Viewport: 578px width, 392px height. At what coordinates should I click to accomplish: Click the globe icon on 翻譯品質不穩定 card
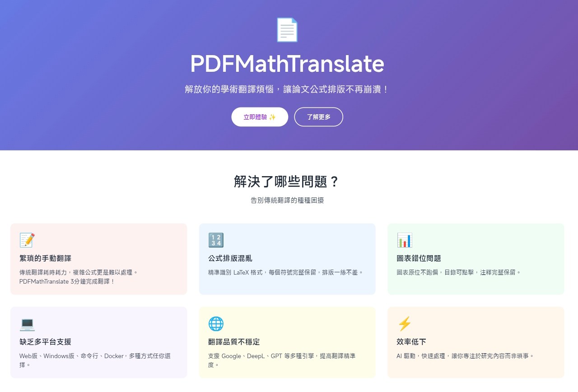click(x=216, y=323)
